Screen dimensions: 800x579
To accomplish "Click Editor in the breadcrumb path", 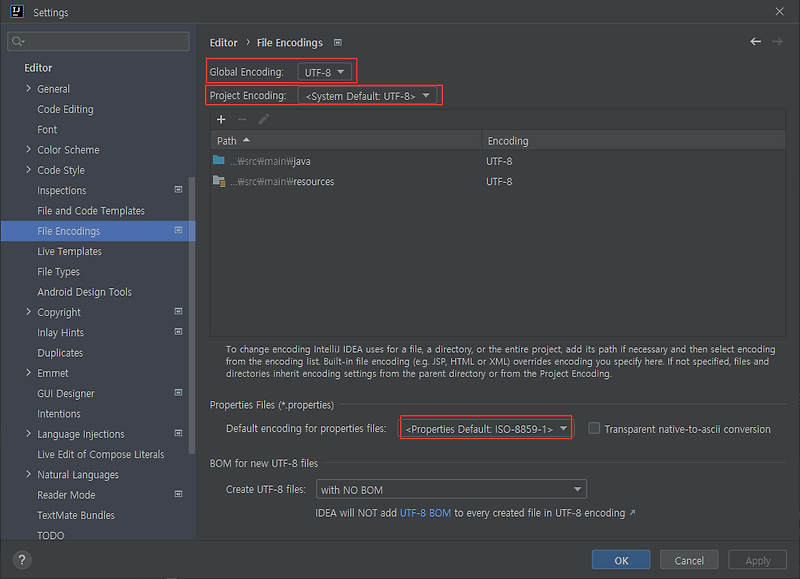I will pyautogui.click(x=222, y=42).
